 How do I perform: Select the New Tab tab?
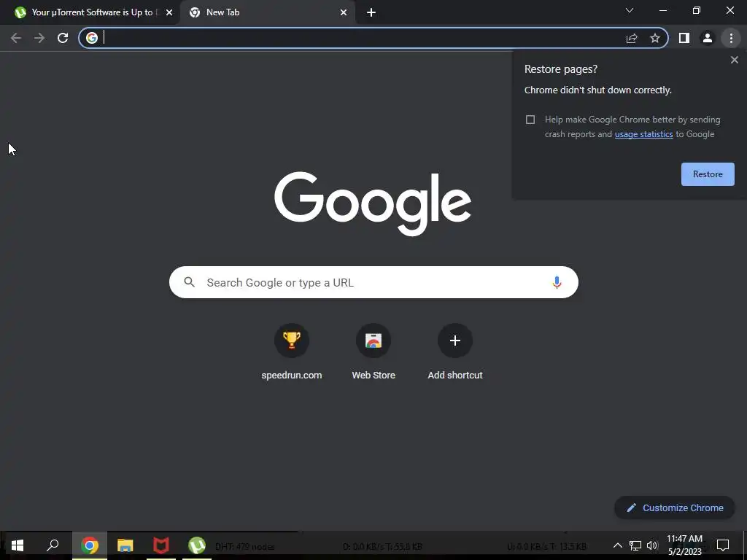267,12
